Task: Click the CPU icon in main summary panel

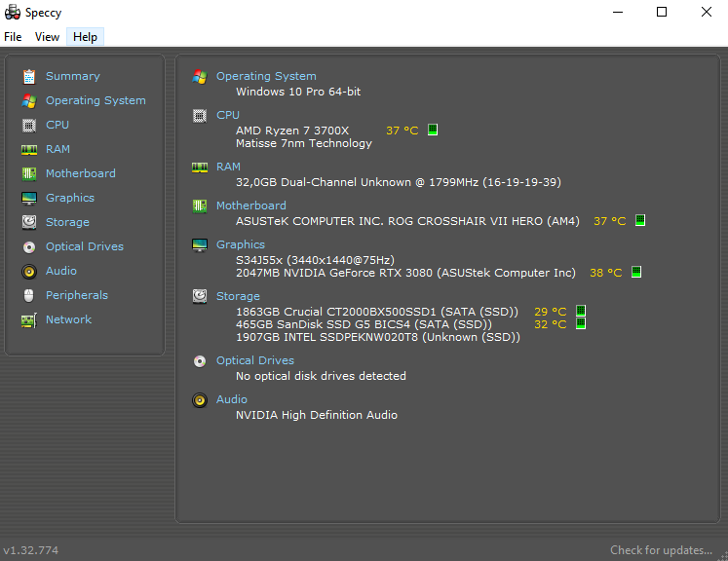Action: pyautogui.click(x=200, y=116)
